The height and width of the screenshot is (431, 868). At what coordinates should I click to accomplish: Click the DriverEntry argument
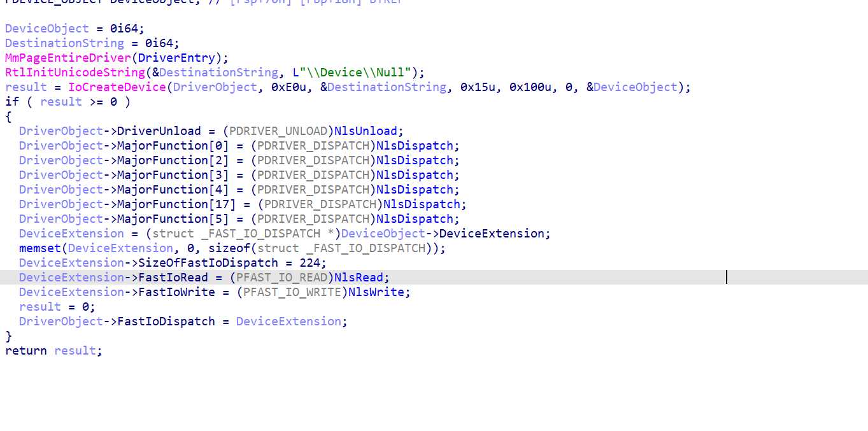(176, 57)
